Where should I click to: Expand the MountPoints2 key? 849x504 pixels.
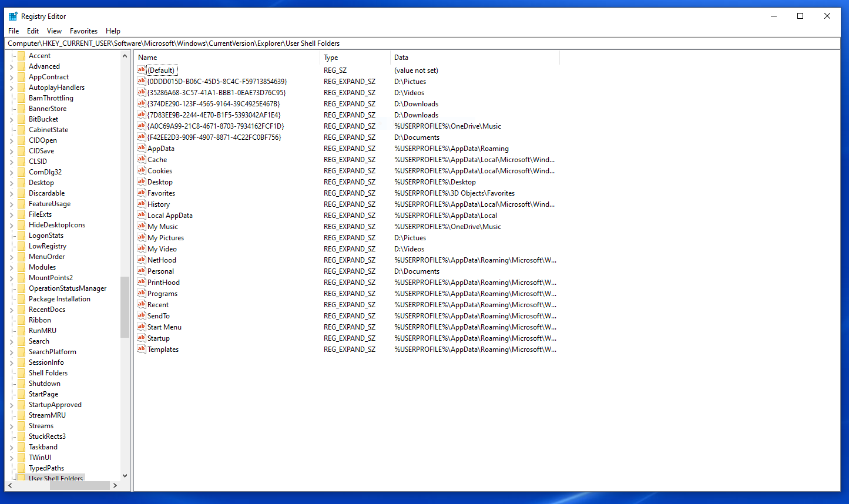[11, 278]
